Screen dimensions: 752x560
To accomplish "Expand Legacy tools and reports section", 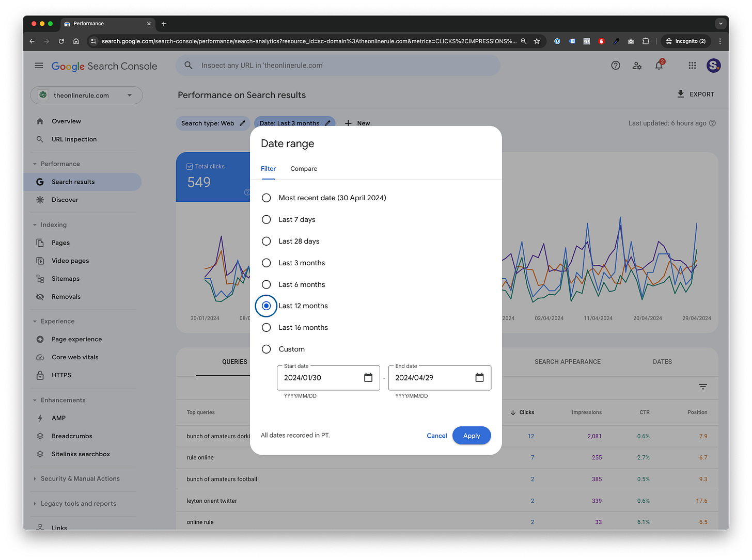I will [x=35, y=504].
